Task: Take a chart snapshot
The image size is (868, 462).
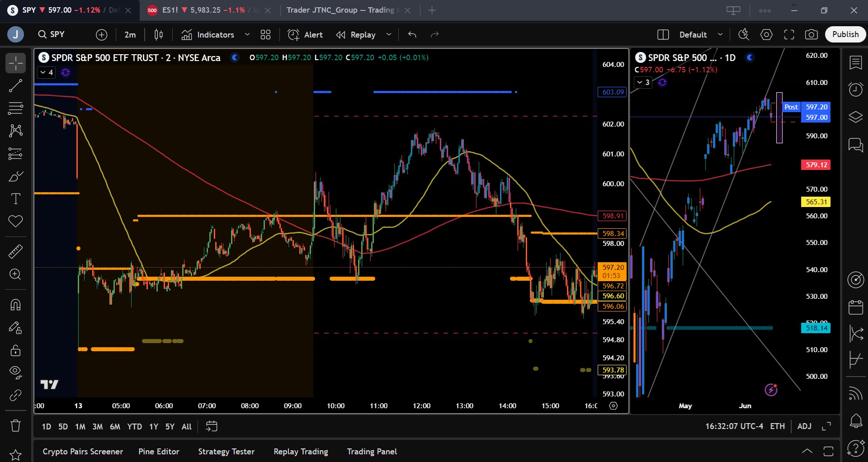Action: point(811,34)
